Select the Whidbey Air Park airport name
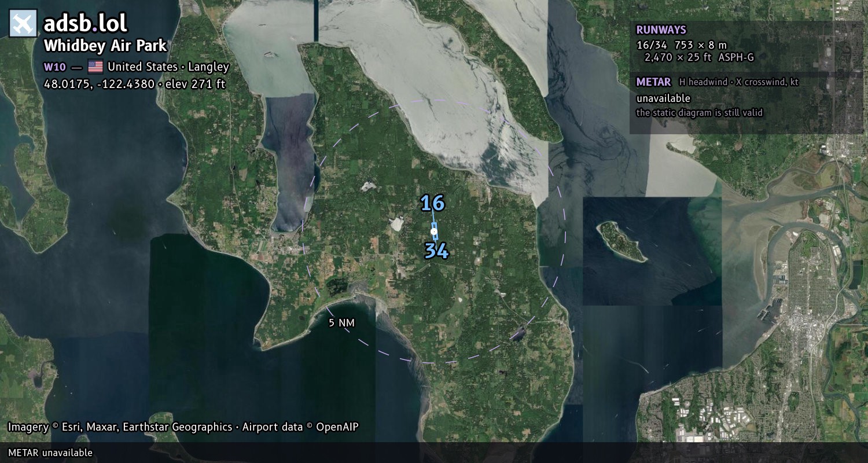 [105, 46]
